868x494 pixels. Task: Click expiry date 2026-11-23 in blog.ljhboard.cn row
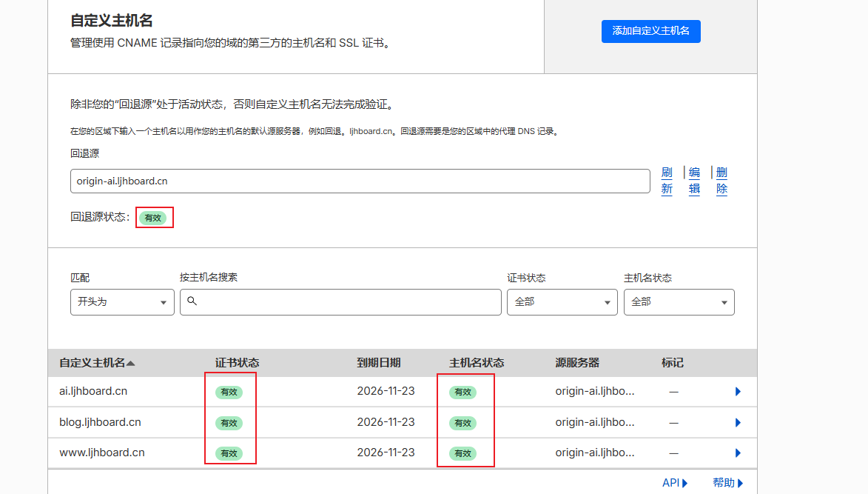tap(386, 422)
